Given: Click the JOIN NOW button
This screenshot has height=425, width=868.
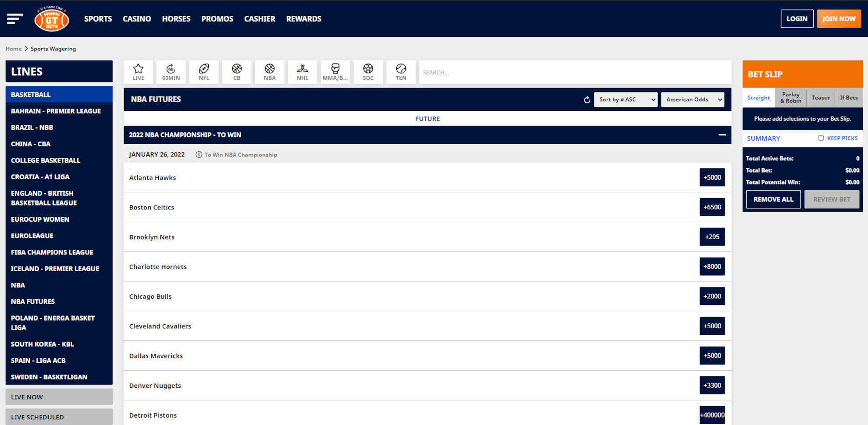Looking at the screenshot, I should (839, 19).
